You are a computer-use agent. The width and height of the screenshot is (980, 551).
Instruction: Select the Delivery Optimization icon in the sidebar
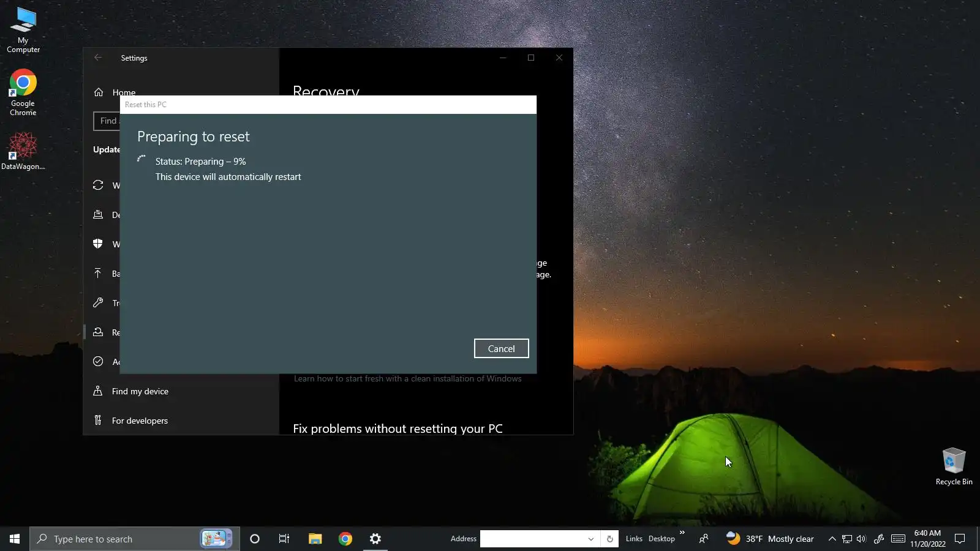(x=98, y=214)
